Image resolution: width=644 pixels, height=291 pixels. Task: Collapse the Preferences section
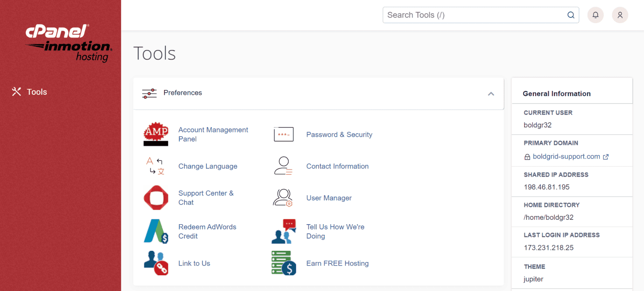tap(491, 94)
